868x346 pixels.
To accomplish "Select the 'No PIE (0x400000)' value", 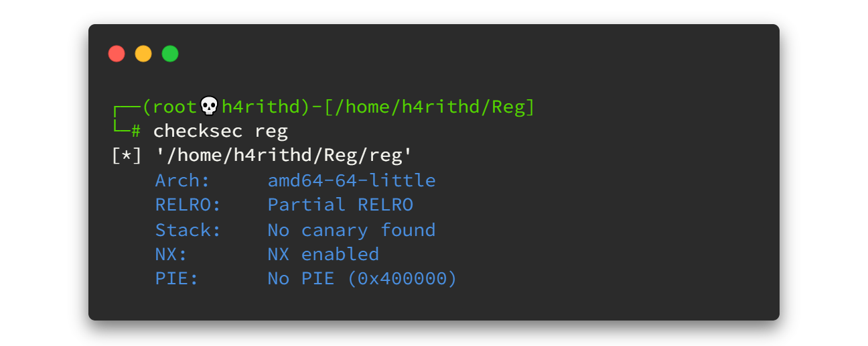I will (362, 278).
